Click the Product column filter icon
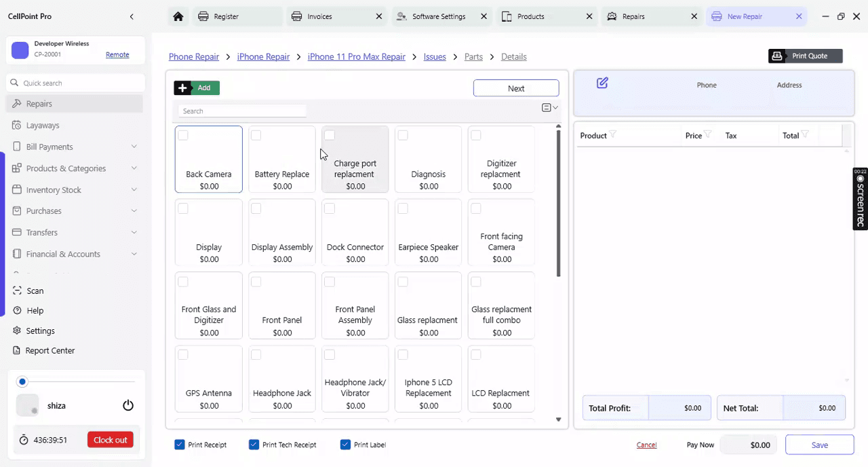Screen dimensions: 868x467 [612, 134]
